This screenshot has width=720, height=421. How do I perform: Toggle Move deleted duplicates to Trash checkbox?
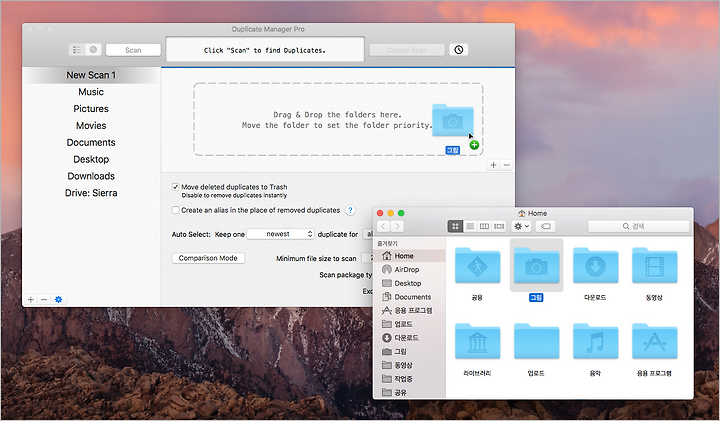[x=175, y=187]
